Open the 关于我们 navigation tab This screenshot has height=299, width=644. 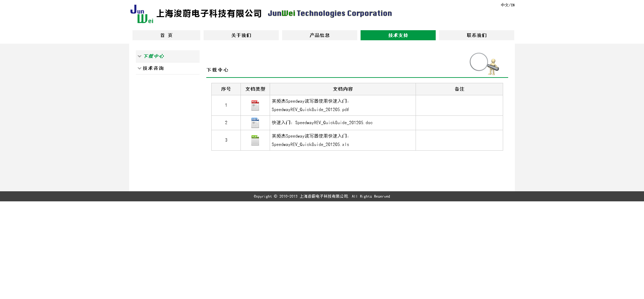(x=241, y=35)
